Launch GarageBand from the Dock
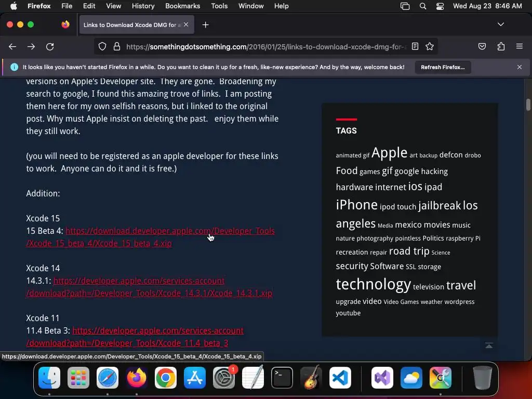The width and height of the screenshot is (532, 399). (311, 377)
